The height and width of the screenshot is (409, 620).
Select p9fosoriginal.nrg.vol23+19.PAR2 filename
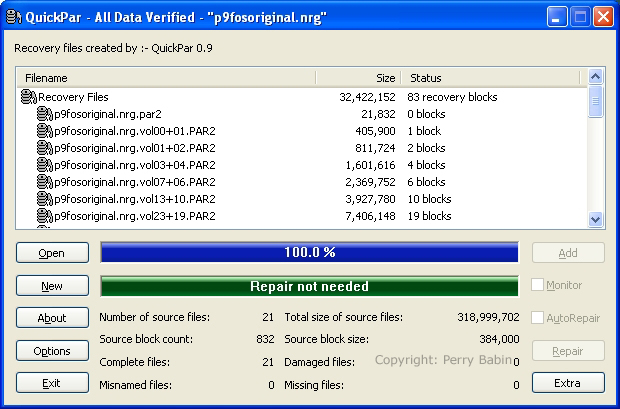135,216
